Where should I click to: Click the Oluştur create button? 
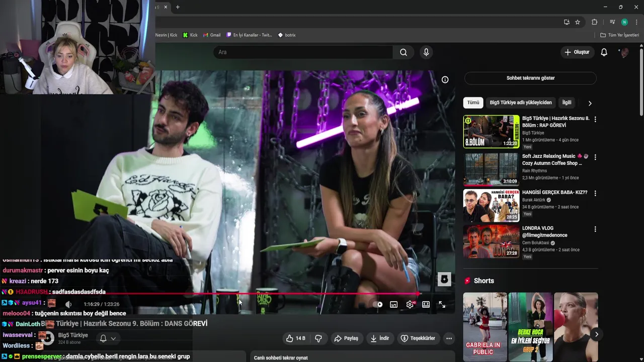pos(577,52)
